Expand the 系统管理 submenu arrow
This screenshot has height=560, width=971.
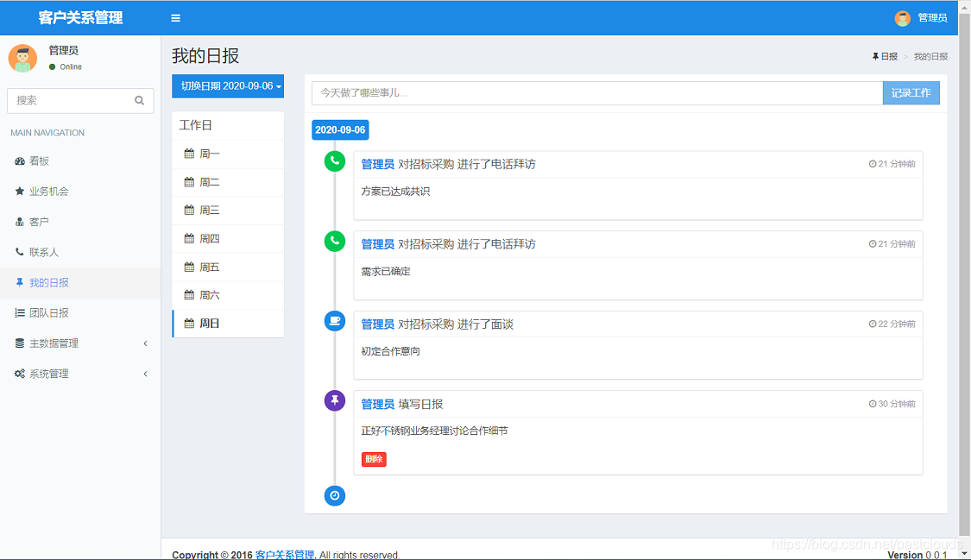click(x=146, y=374)
